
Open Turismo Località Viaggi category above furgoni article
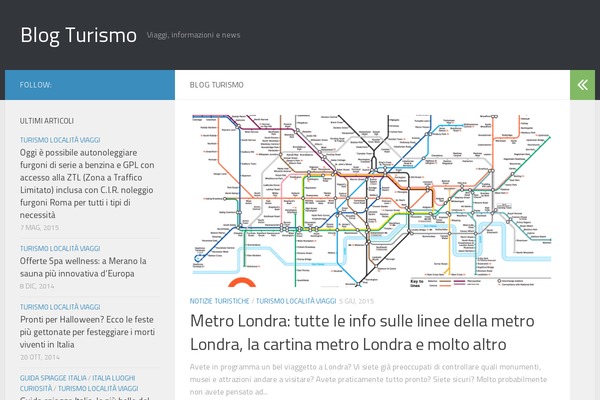60,140
